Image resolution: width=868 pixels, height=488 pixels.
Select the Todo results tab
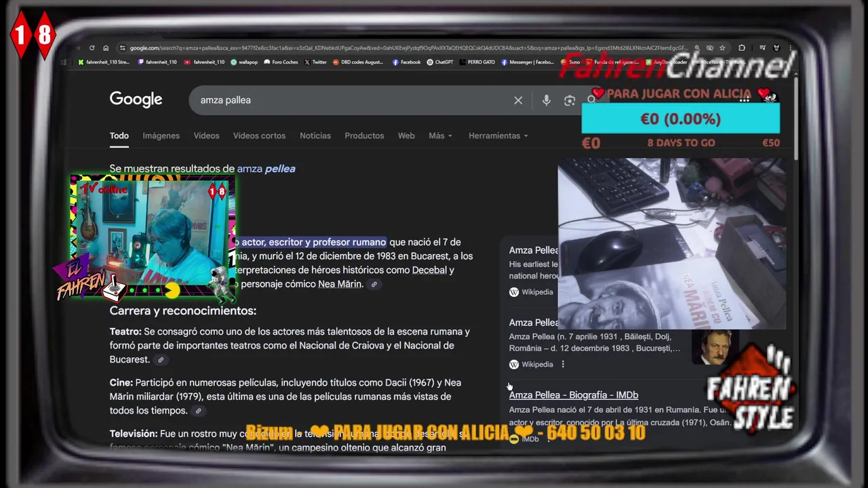119,136
